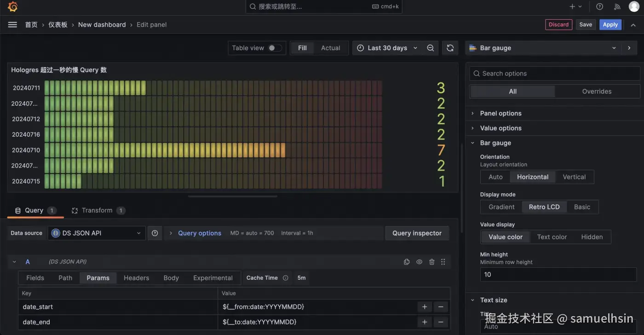Open the help question mark icon
The image size is (644, 335).
[599, 6]
